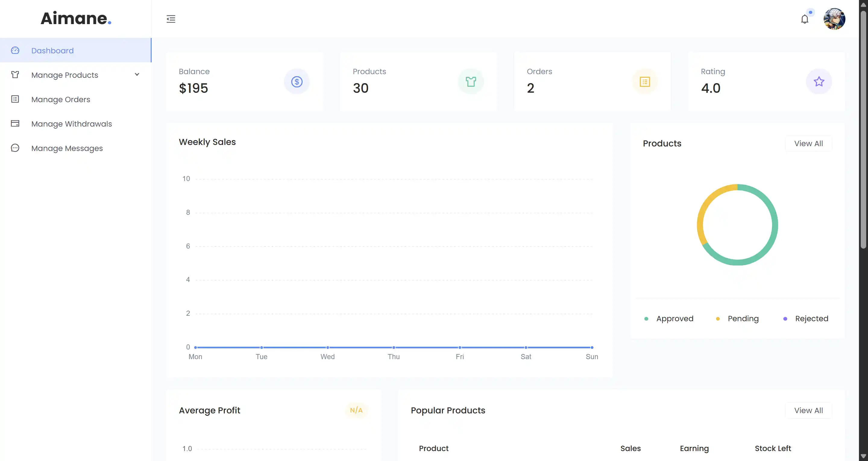Click View All for Popular Products
The image size is (868, 461).
pos(808,410)
